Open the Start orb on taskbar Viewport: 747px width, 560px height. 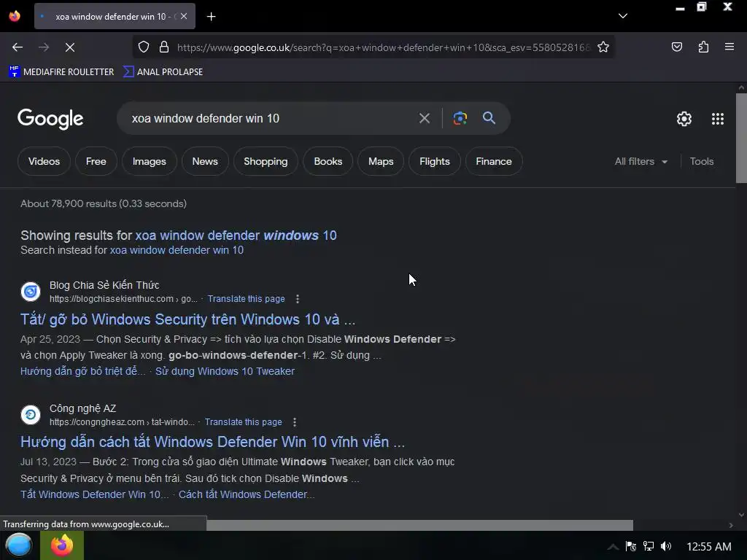(18, 545)
